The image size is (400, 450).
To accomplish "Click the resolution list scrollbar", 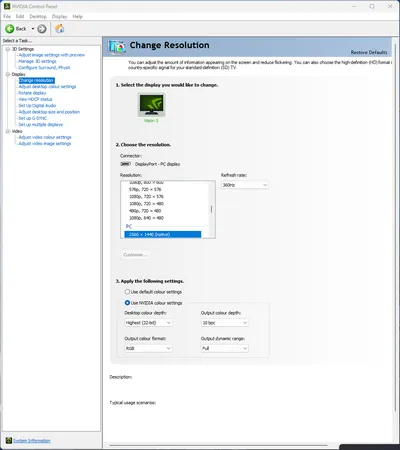I will click(211, 209).
